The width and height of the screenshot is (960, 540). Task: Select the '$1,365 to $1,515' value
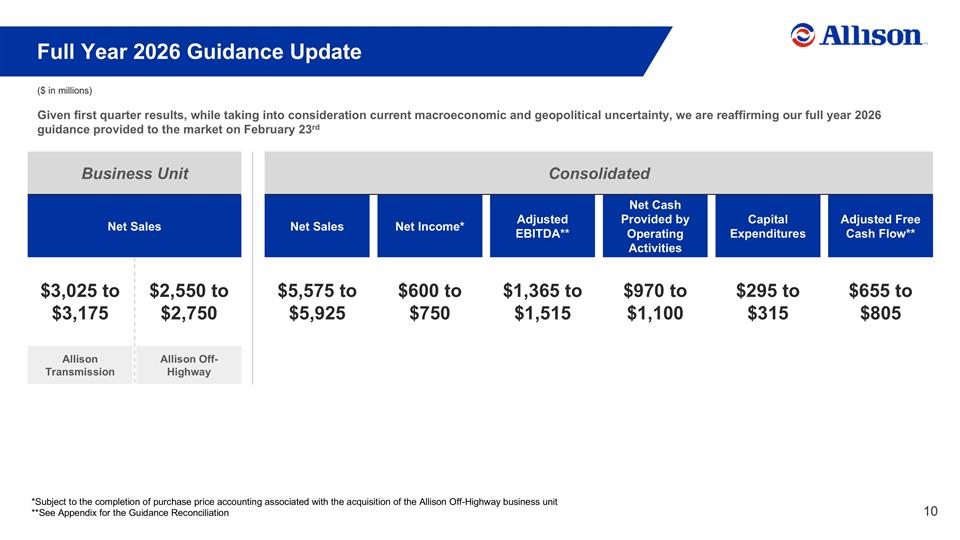[x=542, y=302]
